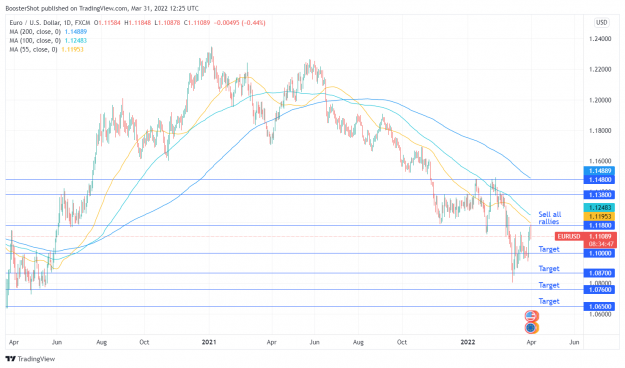Click the 1.16000 price axis label
Viewport: 625px width, 368px height.
[600, 161]
